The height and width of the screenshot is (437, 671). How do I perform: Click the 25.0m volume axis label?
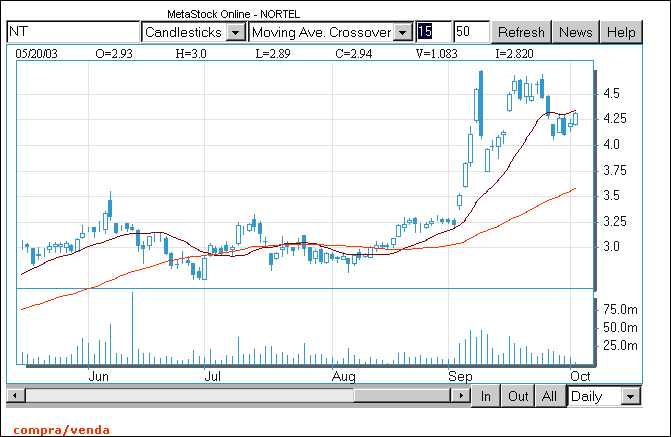point(620,345)
